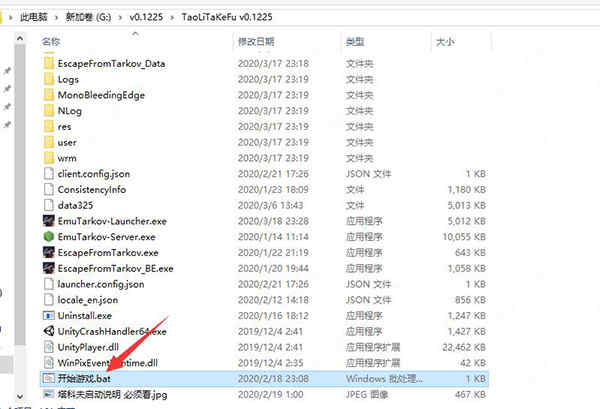Screen dimensions: 600x409
Task: Click the TaoLiTaKeFu v0.1225 breadcrumb
Action: click(x=227, y=17)
